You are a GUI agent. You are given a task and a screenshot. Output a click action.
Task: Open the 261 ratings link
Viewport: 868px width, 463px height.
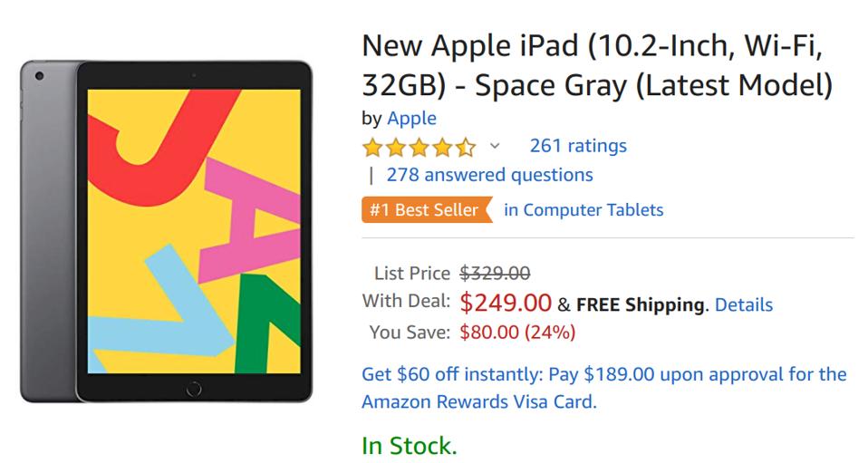577,146
